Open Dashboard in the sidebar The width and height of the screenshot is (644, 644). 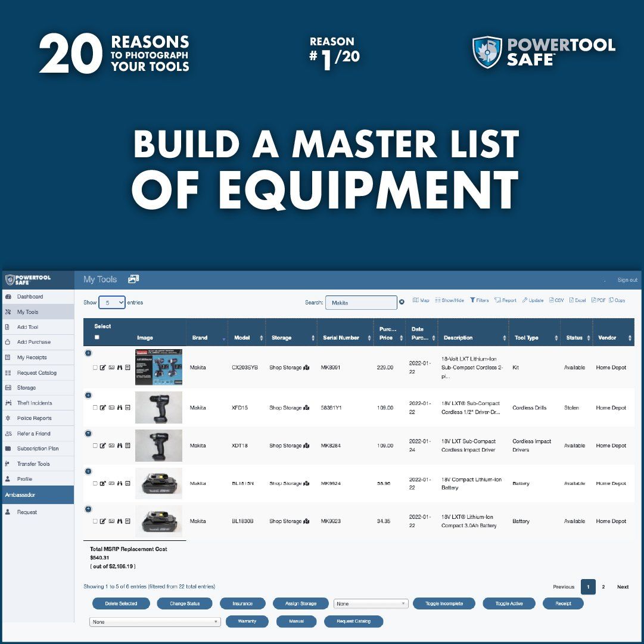(38, 297)
